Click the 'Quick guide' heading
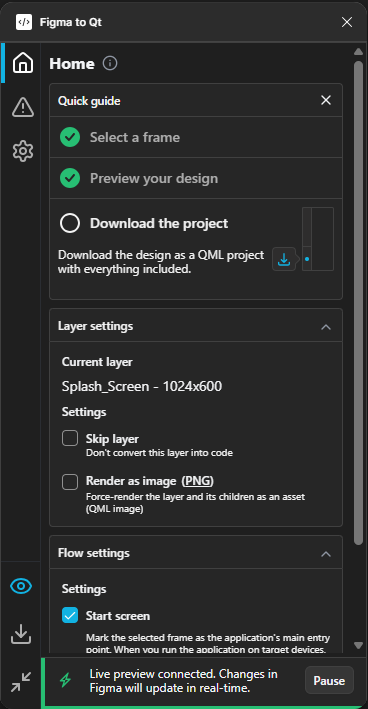The image size is (368, 709). 89,101
